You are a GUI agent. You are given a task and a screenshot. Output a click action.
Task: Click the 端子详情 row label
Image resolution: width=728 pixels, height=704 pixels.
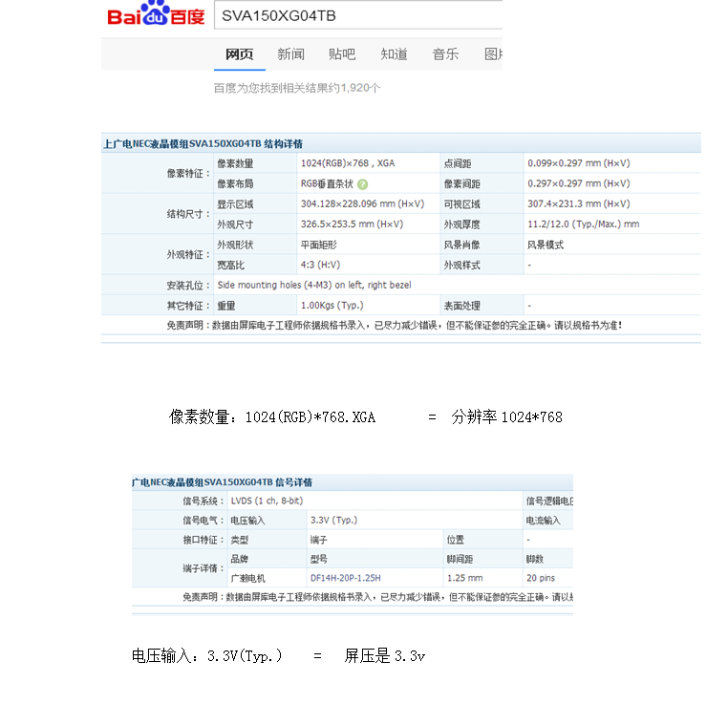[x=203, y=568]
